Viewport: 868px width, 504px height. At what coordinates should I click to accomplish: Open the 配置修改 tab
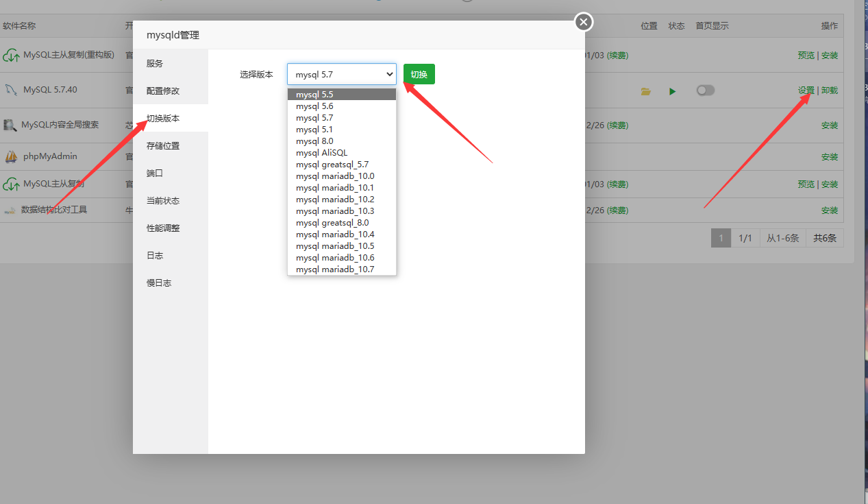coord(171,91)
